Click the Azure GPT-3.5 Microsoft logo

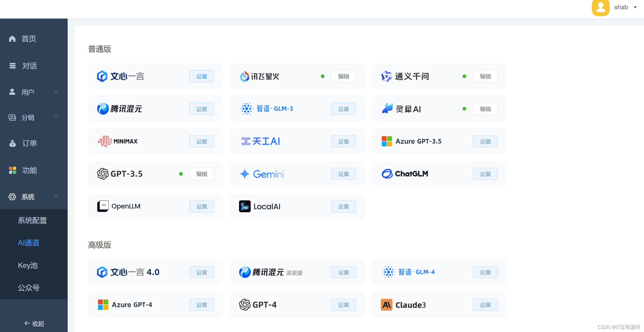[x=387, y=141]
